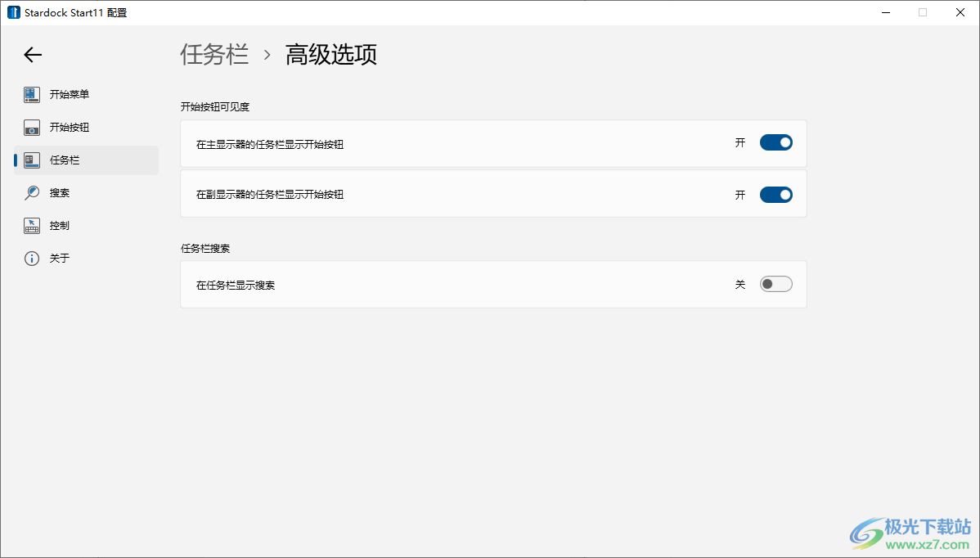Click the 开始按钮 sidebar icon
This screenshot has width=980, height=558.
coord(32,128)
